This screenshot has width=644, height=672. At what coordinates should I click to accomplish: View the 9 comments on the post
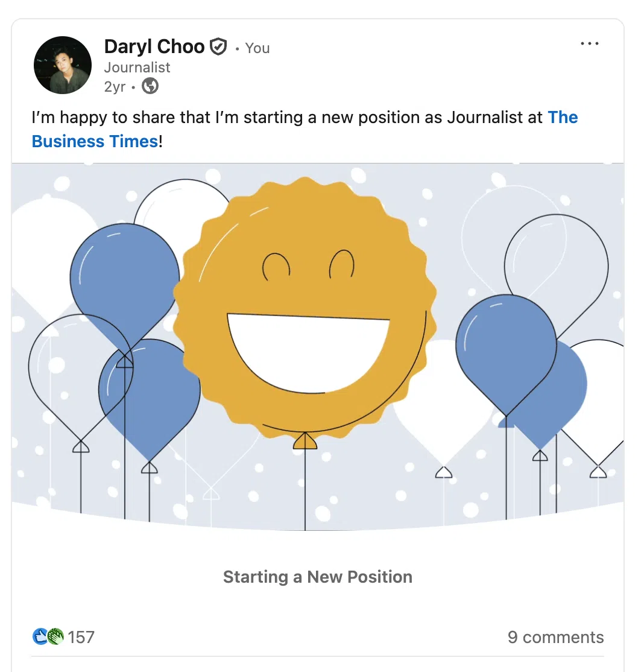click(555, 637)
